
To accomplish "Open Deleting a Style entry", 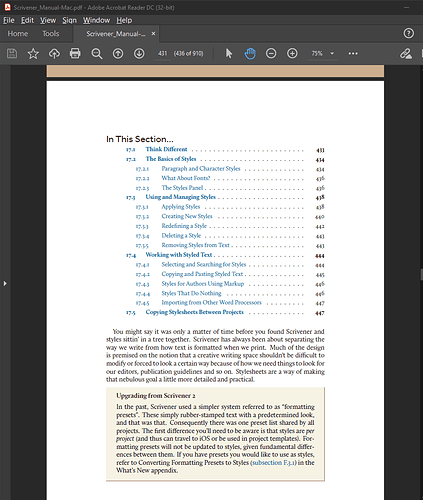I will [181, 236].
